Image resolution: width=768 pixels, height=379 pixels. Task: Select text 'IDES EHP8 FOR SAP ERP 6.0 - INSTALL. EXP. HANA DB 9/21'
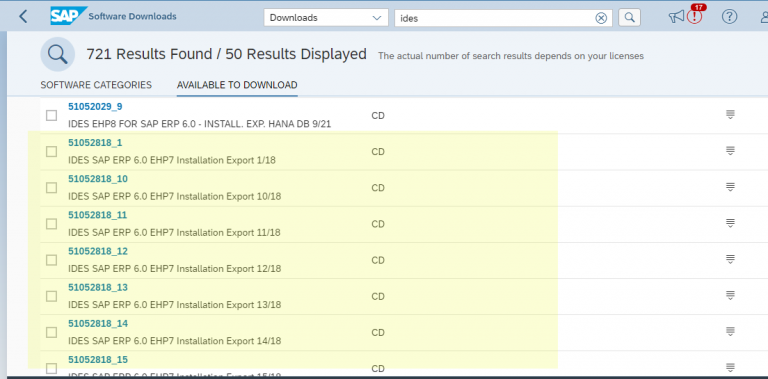[x=199, y=124]
